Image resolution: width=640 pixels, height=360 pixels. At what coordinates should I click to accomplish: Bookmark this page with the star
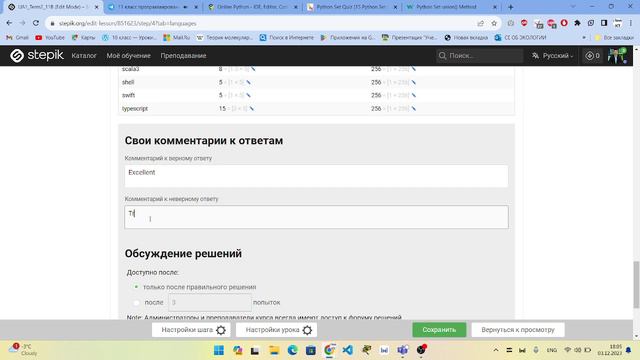494,23
